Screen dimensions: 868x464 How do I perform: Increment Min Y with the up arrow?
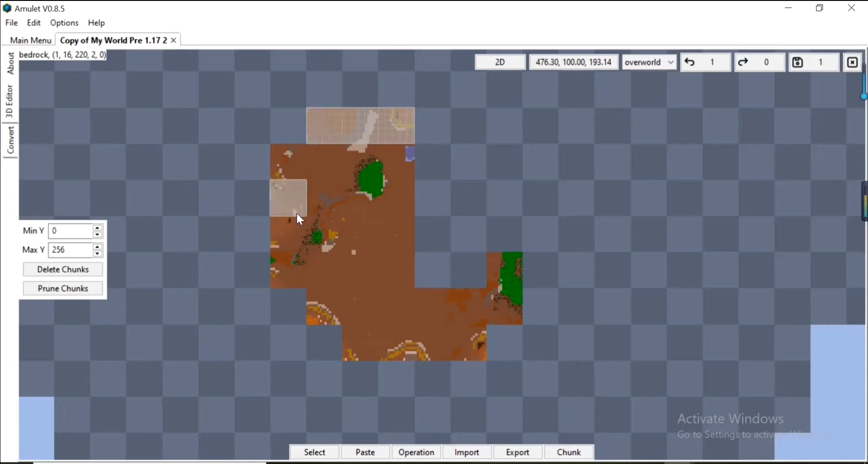97,228
